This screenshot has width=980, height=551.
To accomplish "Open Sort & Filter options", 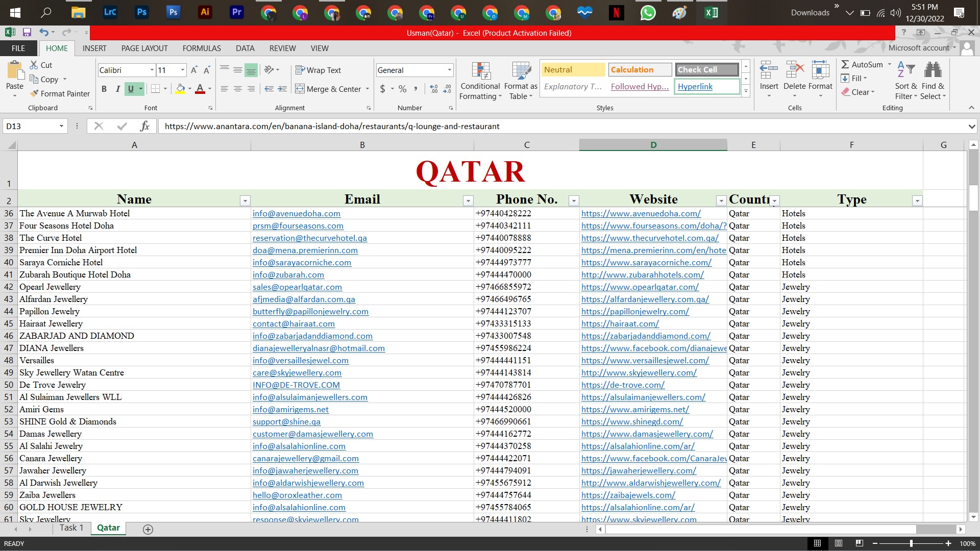I will pos(906,81).
